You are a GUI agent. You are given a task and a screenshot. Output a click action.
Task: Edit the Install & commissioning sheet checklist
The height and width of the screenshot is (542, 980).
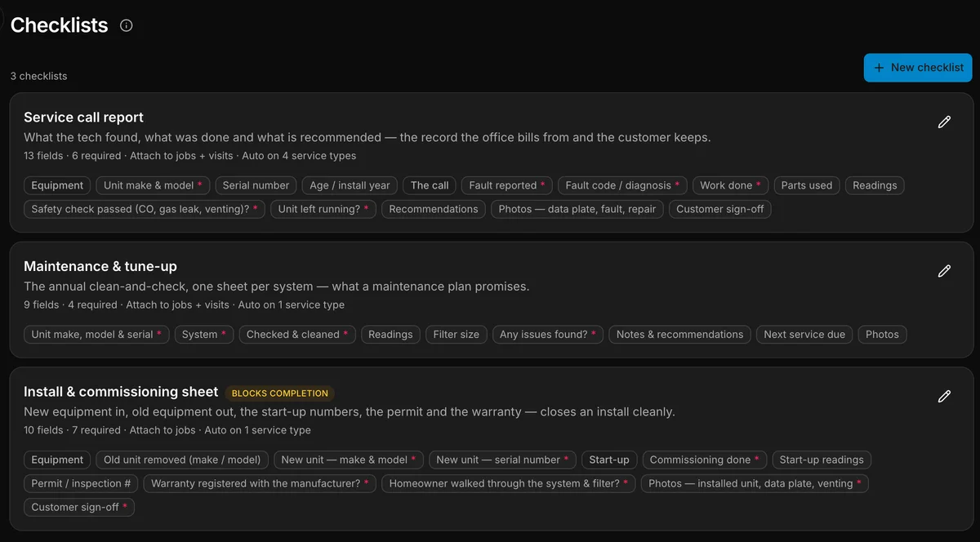point(944,397)
